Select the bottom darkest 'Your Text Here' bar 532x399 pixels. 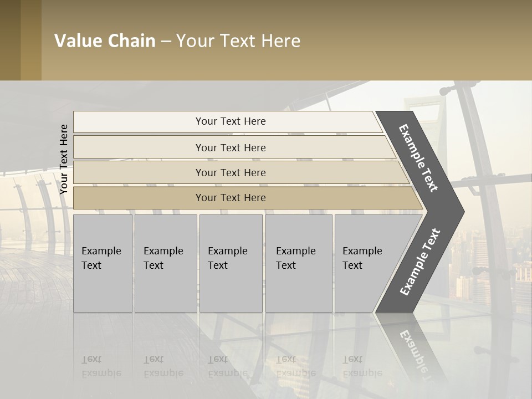231,198
